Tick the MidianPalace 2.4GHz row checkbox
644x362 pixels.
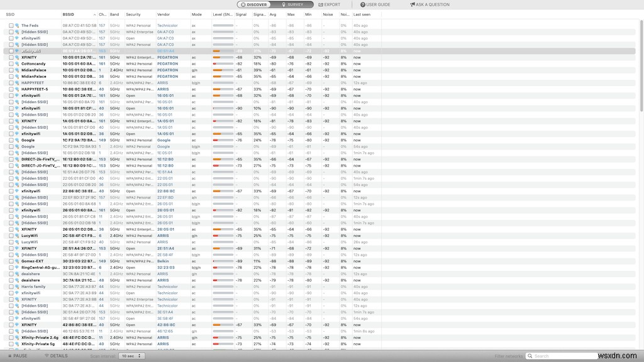[11, 70]
